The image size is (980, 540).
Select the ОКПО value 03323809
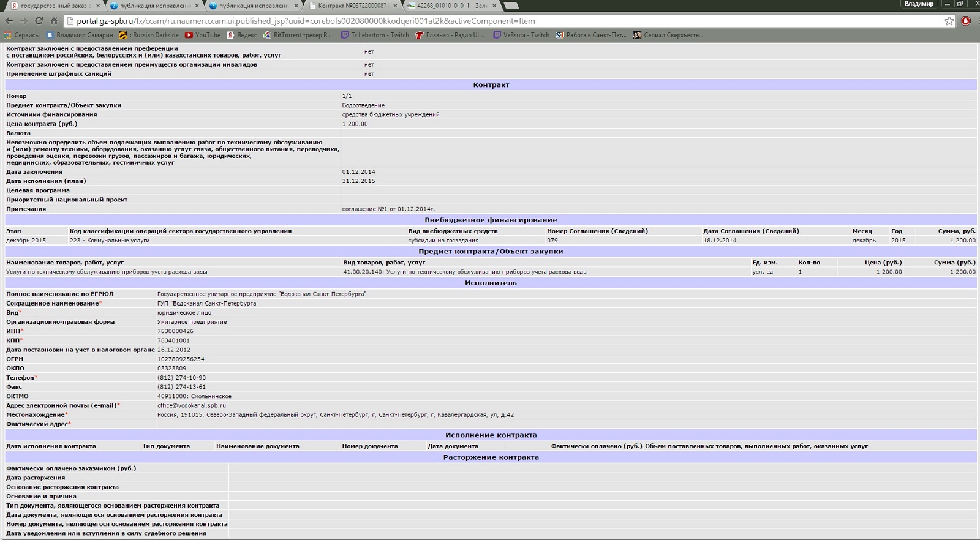(x=171, y=369)
